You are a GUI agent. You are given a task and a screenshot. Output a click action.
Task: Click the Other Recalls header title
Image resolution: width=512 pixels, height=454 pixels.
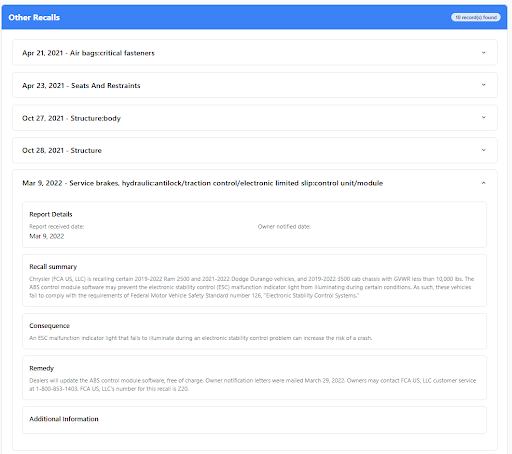(34, 17)
